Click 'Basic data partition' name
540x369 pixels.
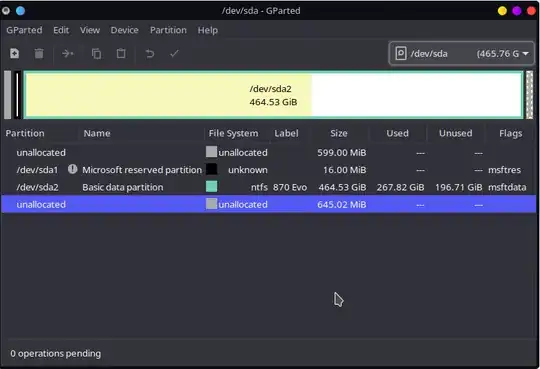pyautogui.click(x=123, y=187)
